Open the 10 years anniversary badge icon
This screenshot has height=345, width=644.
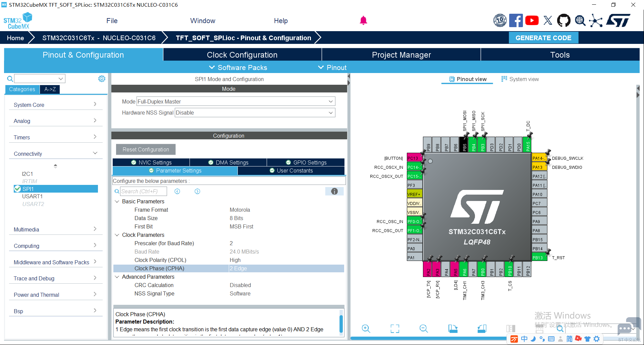[500, 20]
